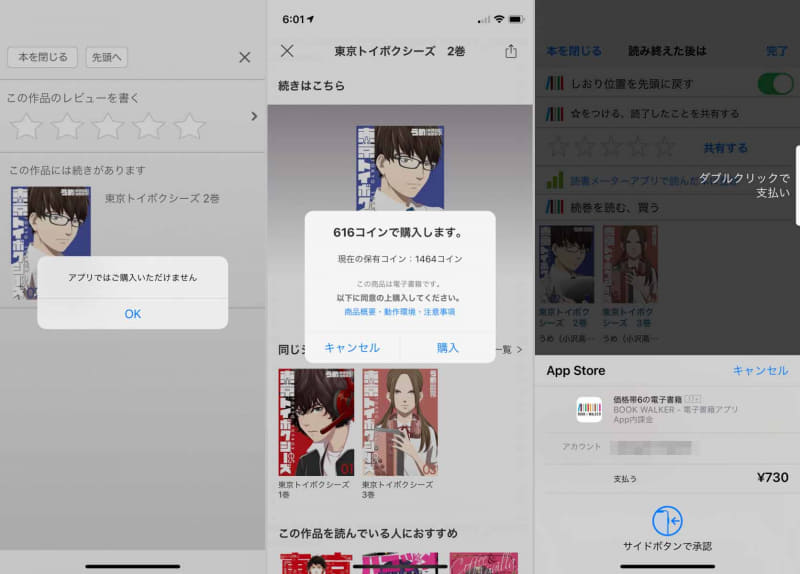This screenshot has width=800, height=574.
Task: Tap the share icon in middle header
Action: [x=511, y=51]
